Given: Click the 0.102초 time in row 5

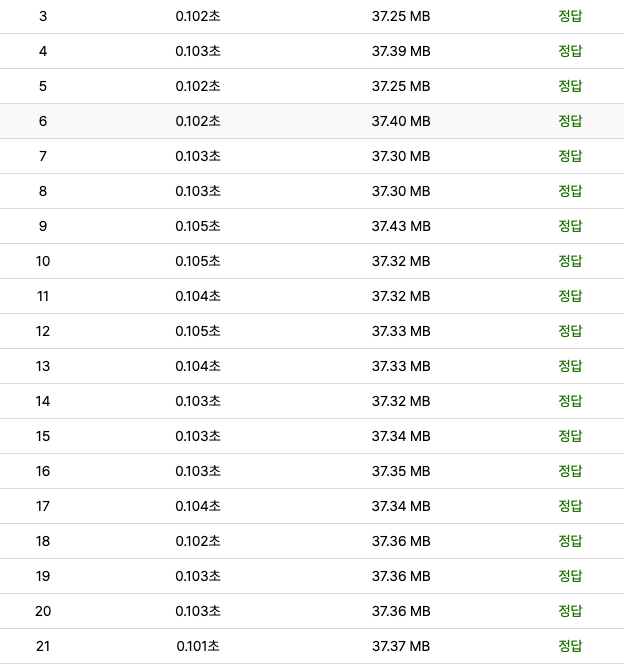Looking at the screenshot, I should 198,86.
